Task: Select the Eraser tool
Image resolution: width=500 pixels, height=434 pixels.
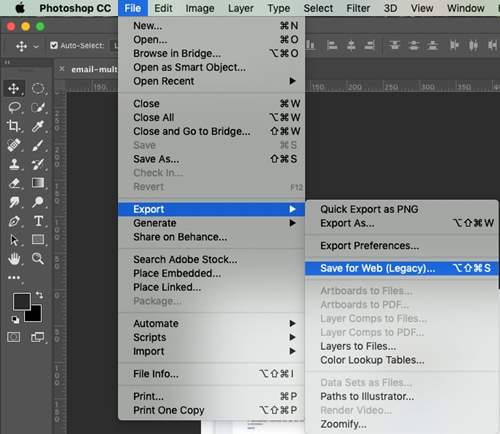Action: pos(14,183)
